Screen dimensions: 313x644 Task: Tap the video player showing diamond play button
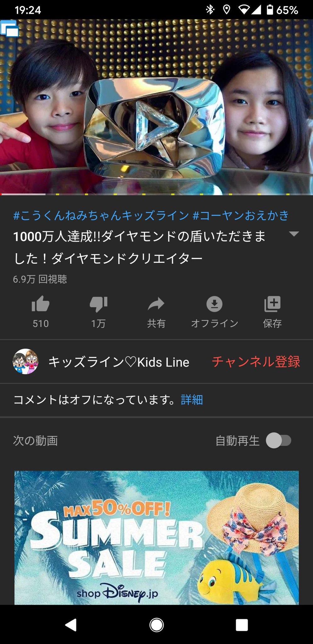pos(156,107)
